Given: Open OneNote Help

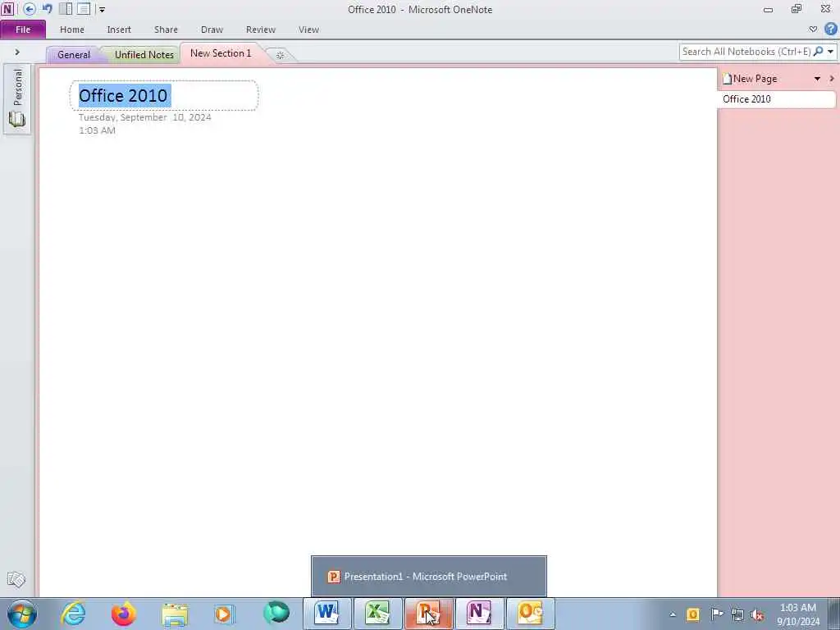Looking at the screenshot, I should pyautogui.click(x=830, y=29).
